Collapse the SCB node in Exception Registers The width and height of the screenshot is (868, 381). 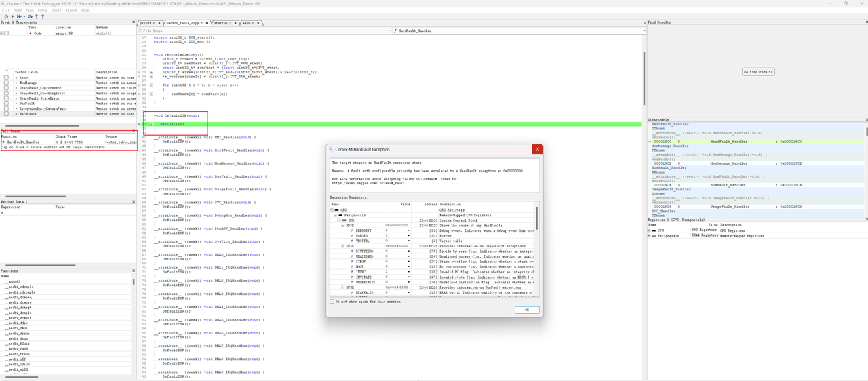(x=339, y=220)
